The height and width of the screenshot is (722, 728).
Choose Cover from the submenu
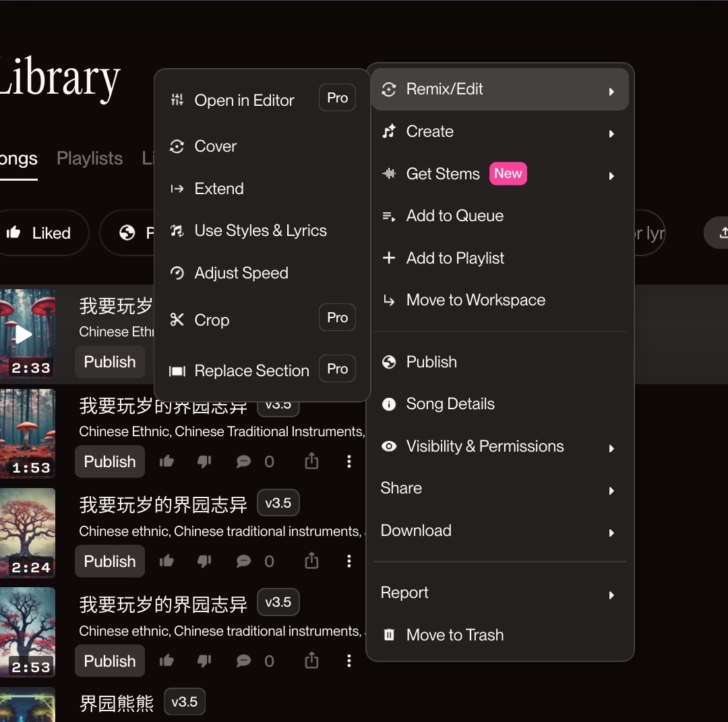(262, 146)
